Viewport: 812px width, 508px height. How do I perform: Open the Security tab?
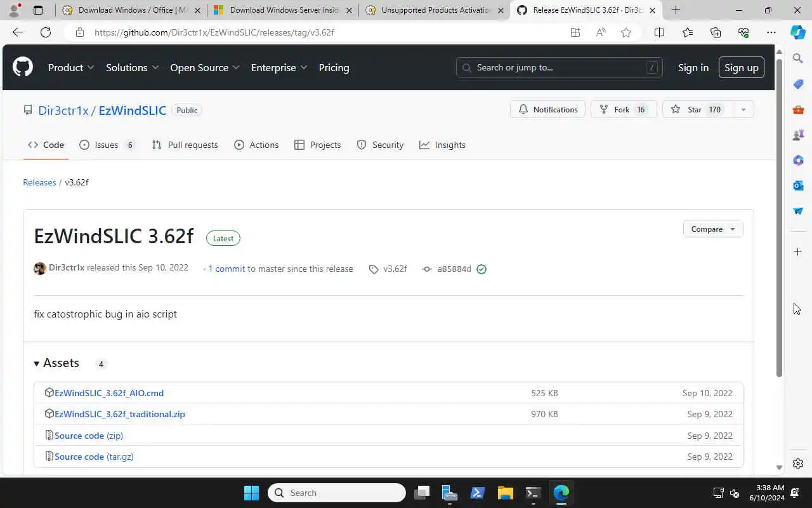click(380, 145)
